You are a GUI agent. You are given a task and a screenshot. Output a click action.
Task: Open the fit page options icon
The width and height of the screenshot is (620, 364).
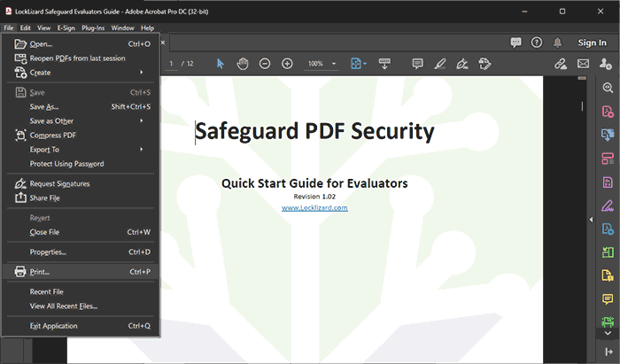click(x=358, y=64)
